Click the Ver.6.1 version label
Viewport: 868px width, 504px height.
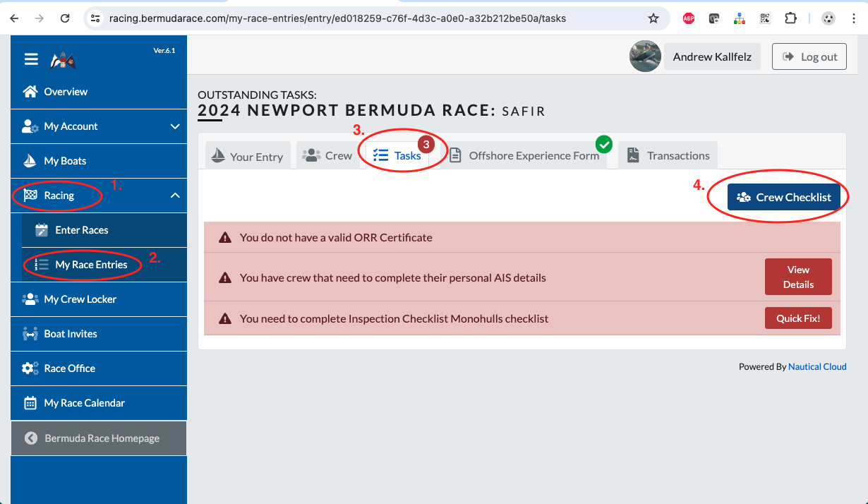point(164,51)
